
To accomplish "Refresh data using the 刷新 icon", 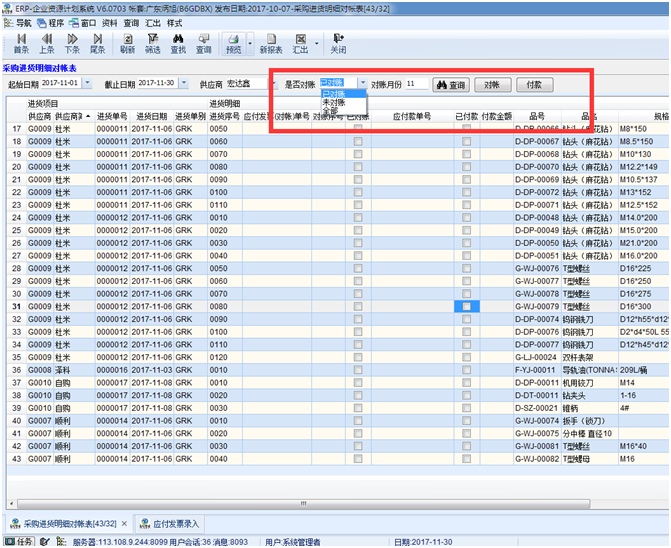I will 127,42.
